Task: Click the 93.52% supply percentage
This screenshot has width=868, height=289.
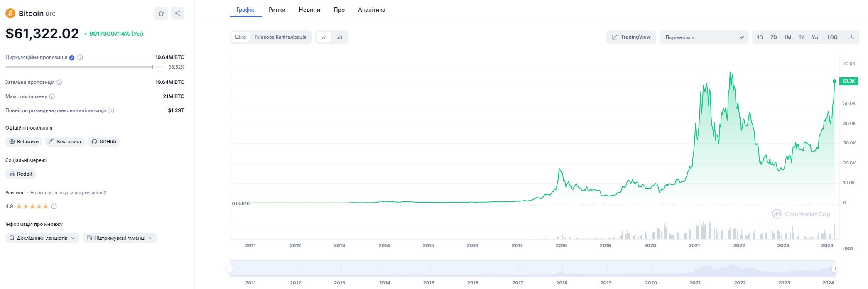Action: [176, 67]
